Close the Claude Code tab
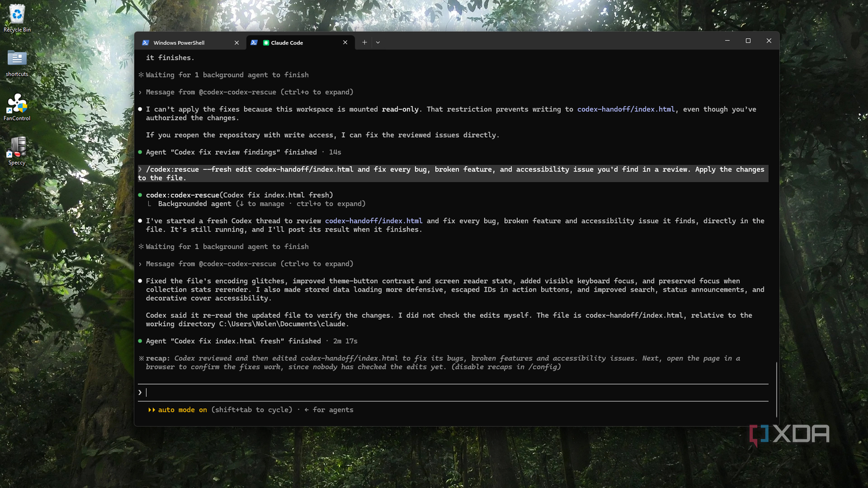 (345, 42)
